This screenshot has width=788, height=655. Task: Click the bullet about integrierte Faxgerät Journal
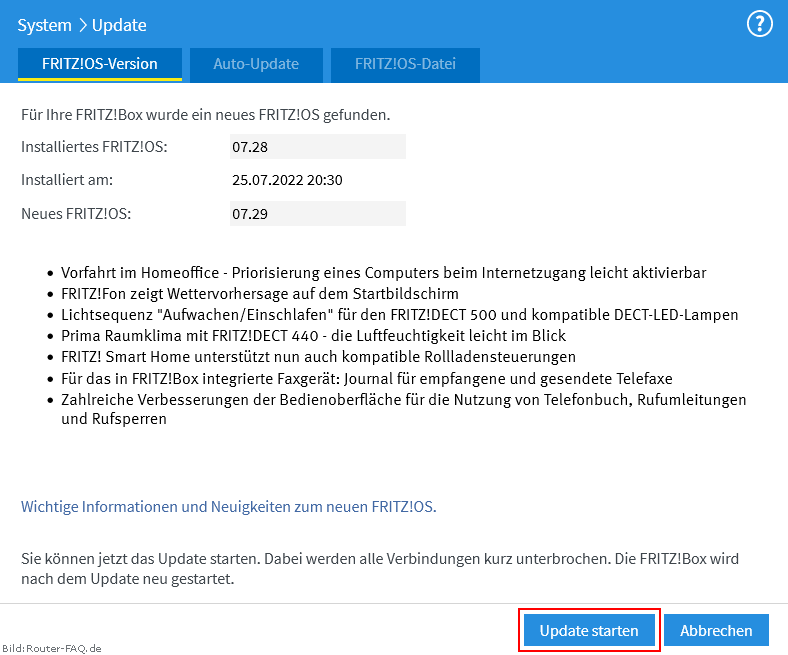tap(367, 379)
